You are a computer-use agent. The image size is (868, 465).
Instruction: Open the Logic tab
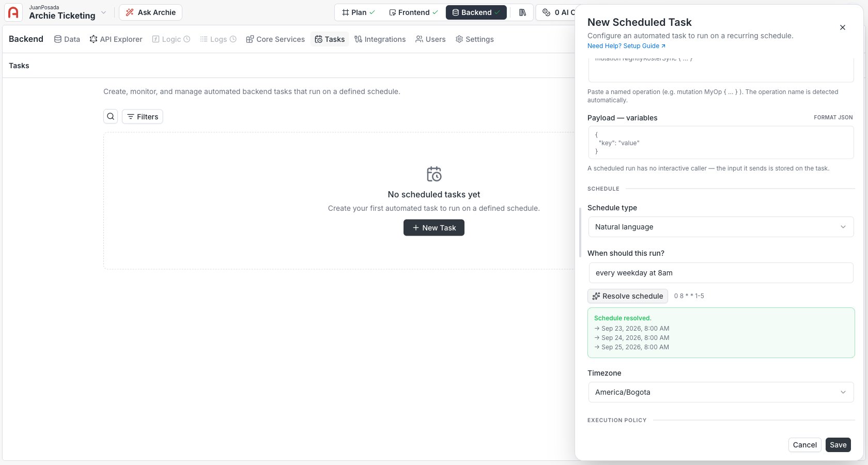(x=171, y=39)
